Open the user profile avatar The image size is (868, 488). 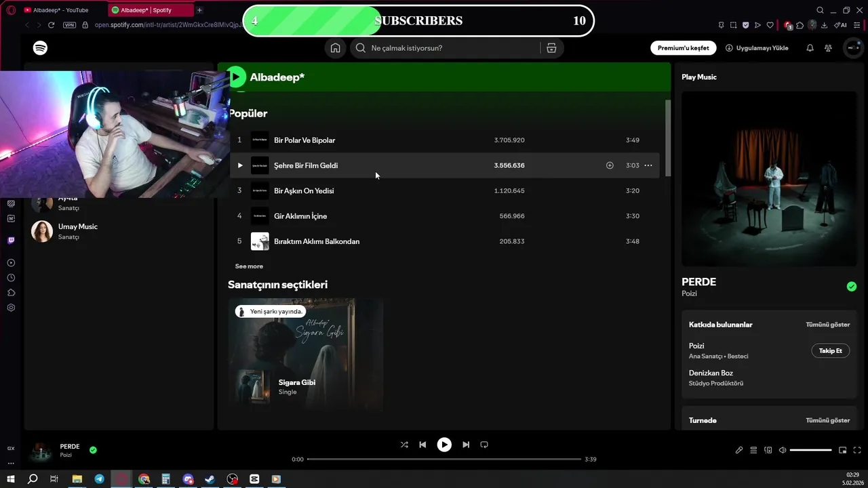pyautogui.click(x=853, y=48)
